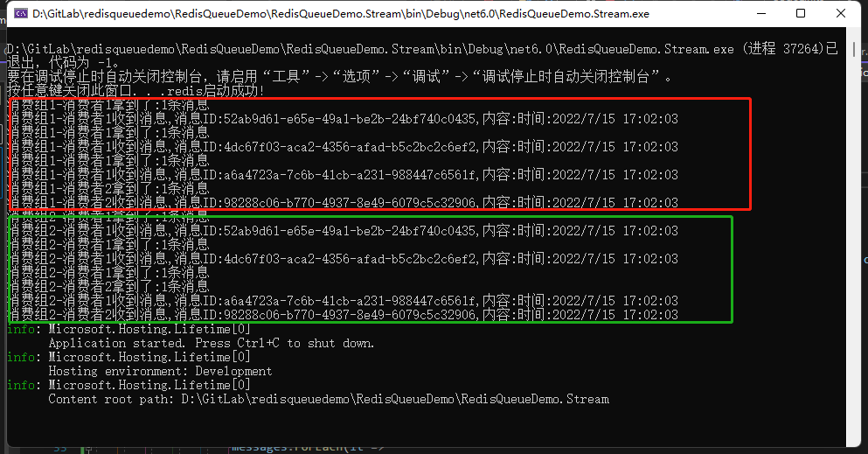This screenshot has height=454, width=868.
Task: Click 消费组2-消费者2 message ID 98288c06 line
Action: pyautogui.click(x=343, y=315)
